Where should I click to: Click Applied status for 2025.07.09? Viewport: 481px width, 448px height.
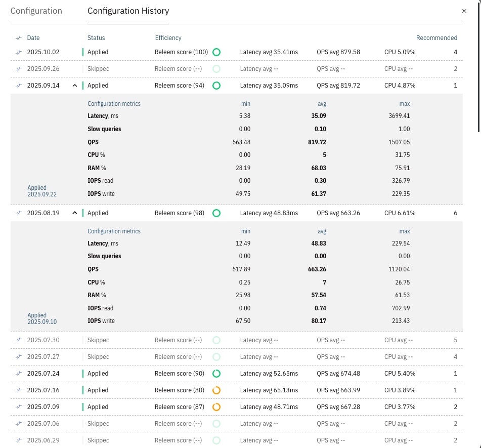[98, 406]
